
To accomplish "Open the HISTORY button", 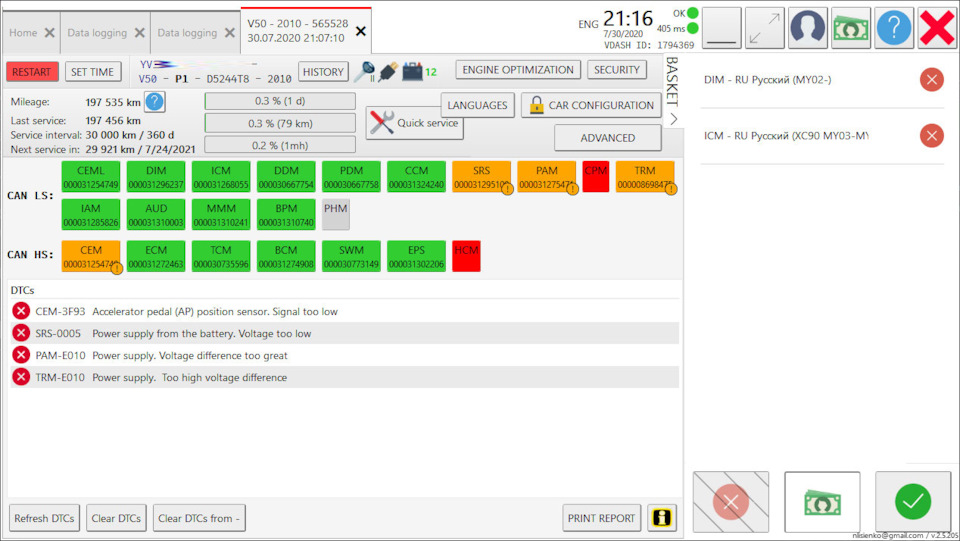I will click(323, 72).
